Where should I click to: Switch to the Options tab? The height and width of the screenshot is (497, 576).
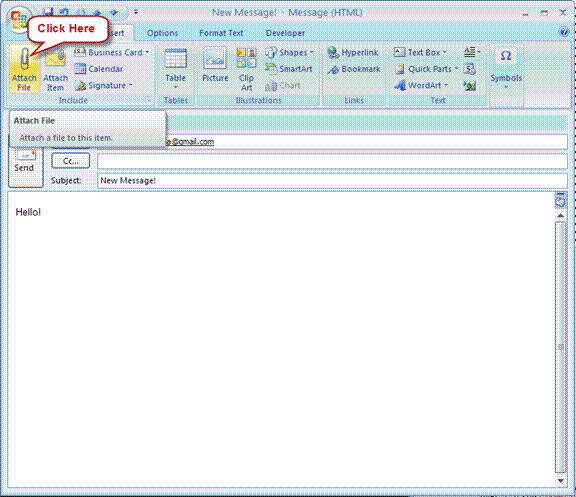[x=162, y=33]
